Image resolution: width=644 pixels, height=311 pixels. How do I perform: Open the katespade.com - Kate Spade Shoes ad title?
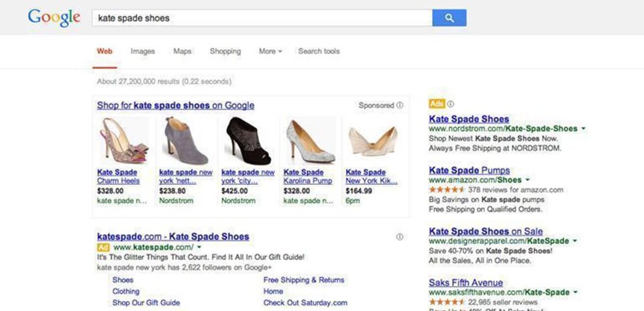pyautogui.click(x=173, y=237)
